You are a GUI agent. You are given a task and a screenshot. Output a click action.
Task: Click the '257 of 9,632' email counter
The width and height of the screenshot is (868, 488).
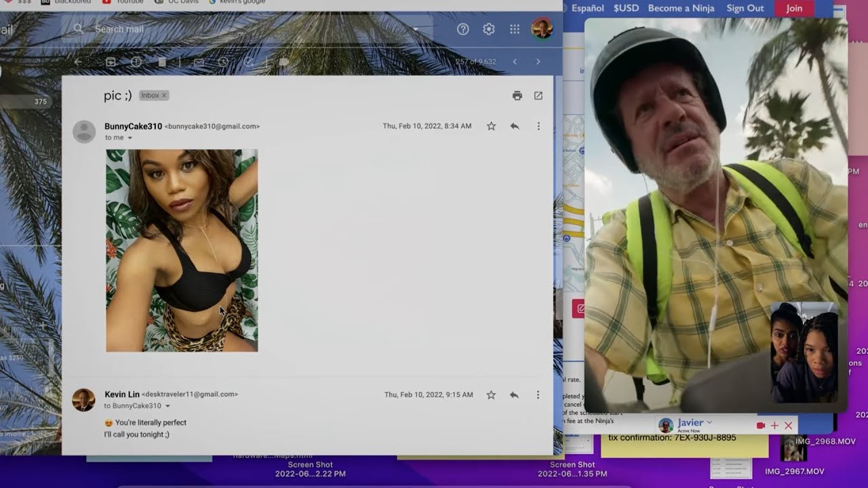pos(476,62)
